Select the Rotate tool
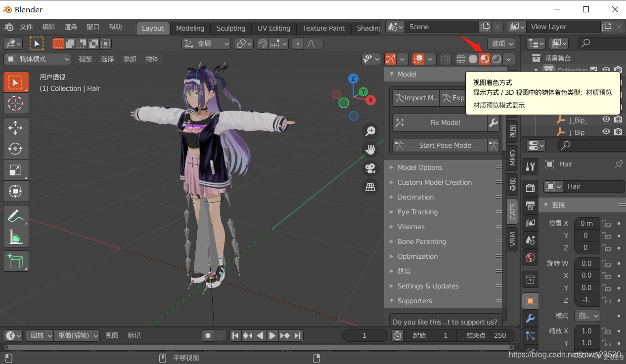626x364 pixels. tap(16, 149)
